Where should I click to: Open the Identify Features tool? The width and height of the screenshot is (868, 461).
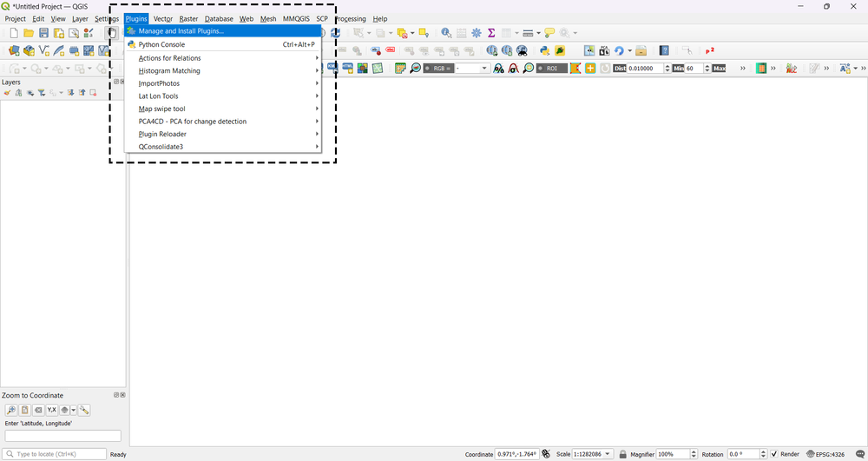click(446, 33)
